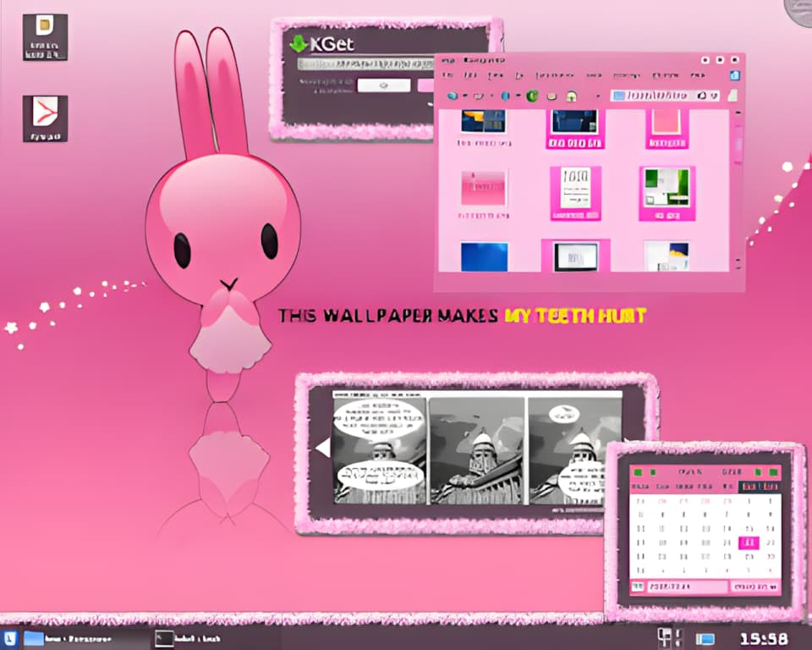Click the file view scrollbar up arrow

(x=738, y=113)
